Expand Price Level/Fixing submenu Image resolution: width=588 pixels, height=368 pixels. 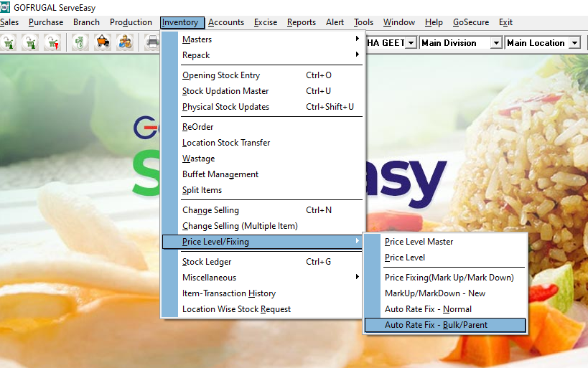(263, 242)
